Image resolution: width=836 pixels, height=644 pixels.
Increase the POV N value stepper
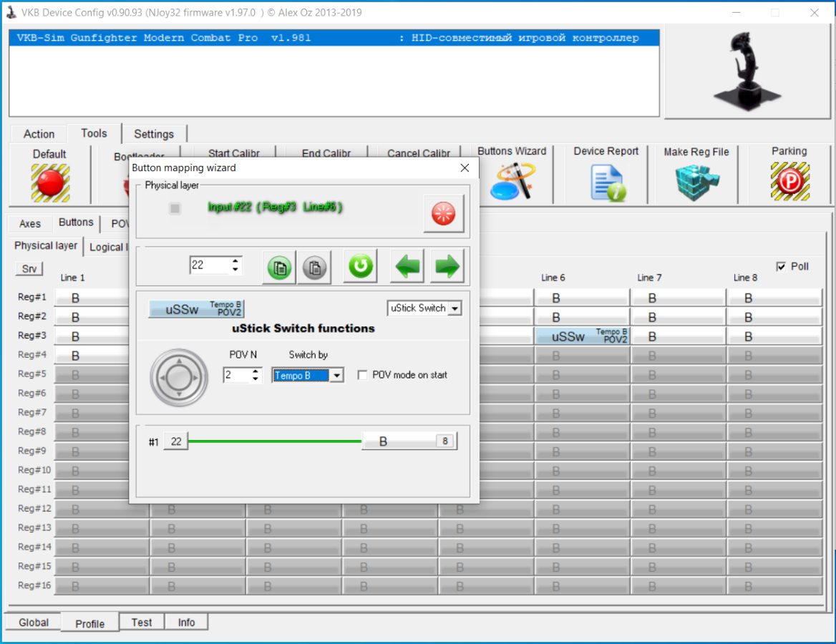click(256, 371)
